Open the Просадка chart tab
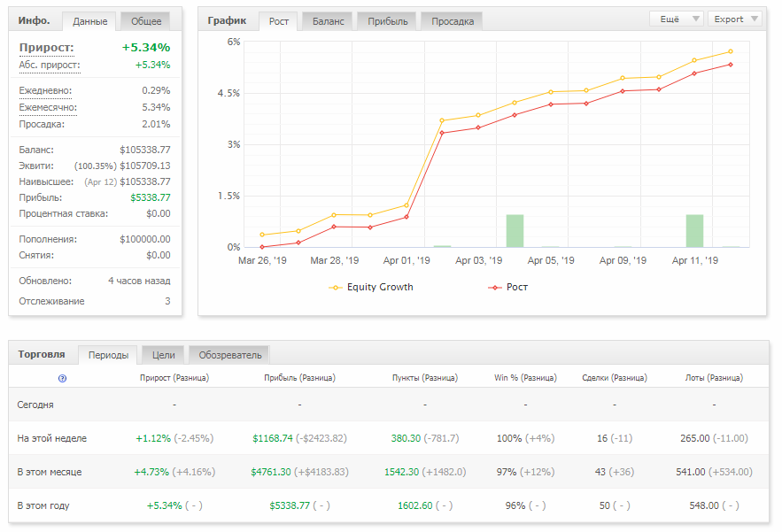This screenshot has height=532, width=782. [x=453, y=21]
